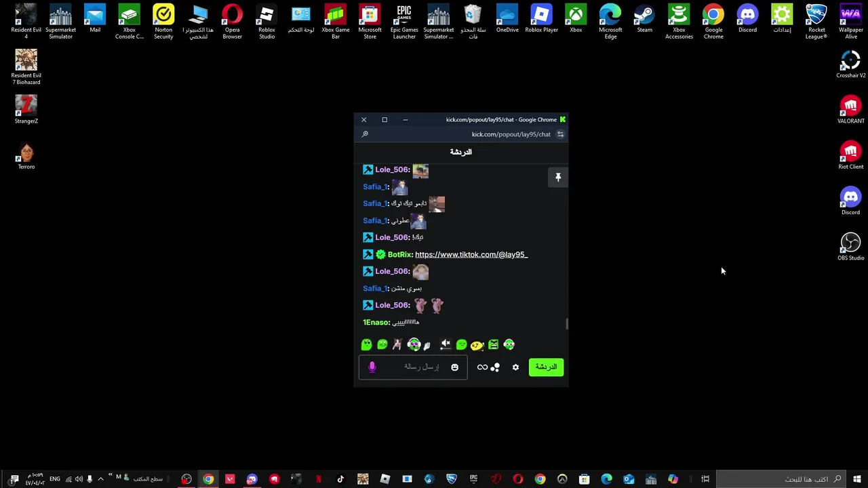The height and width of the screenshot is (488, 868).
Task: Select the green angry square-face emote
Action: pos(493,345)
